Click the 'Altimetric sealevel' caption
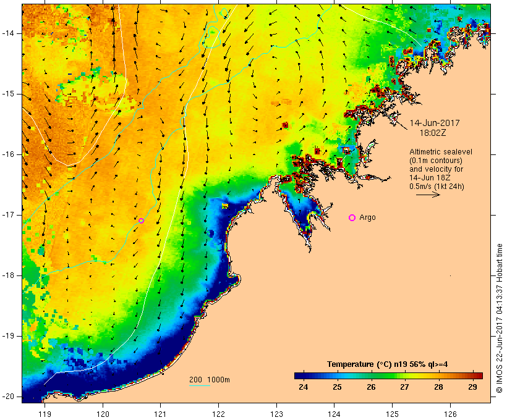Screen dimensions: 507x420 (x=441, y=152)
